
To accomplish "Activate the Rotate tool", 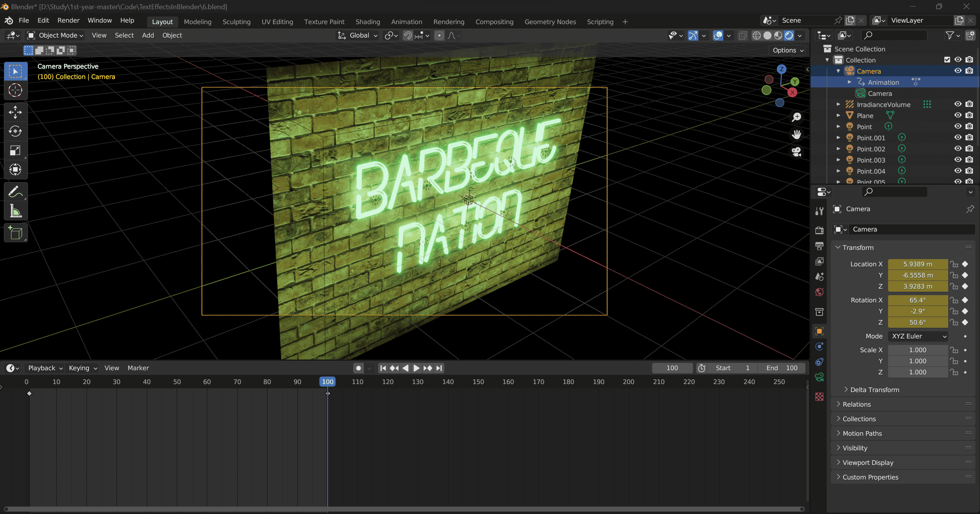I will (15, 131).
